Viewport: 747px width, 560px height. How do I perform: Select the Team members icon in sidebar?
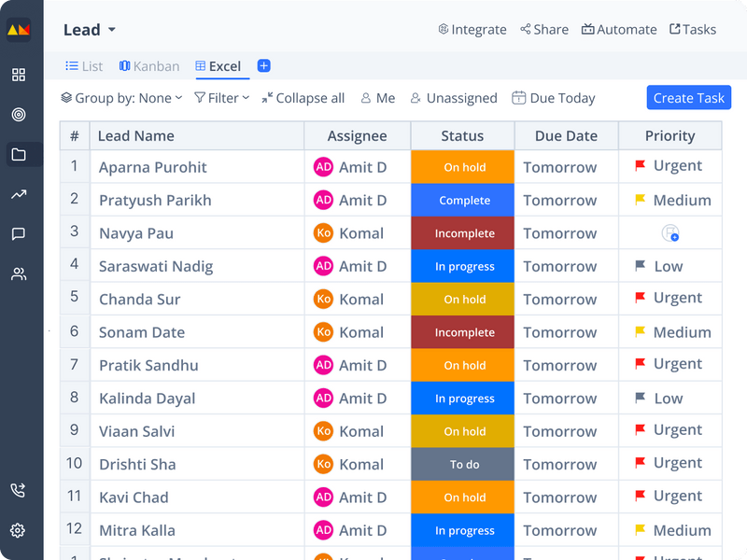pos(18,273)
